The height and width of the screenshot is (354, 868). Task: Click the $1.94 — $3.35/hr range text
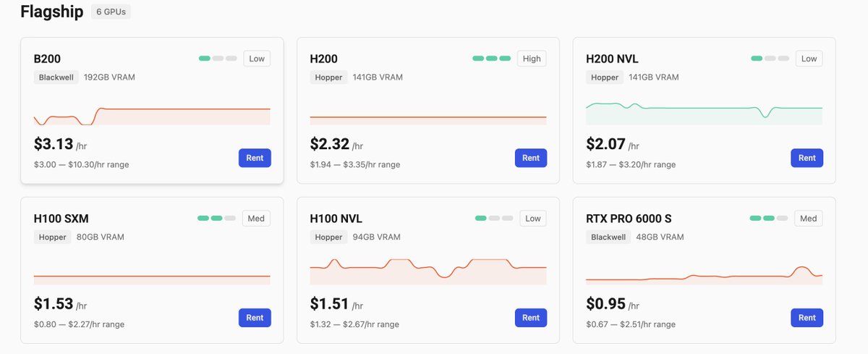click(x=355, y=164)
